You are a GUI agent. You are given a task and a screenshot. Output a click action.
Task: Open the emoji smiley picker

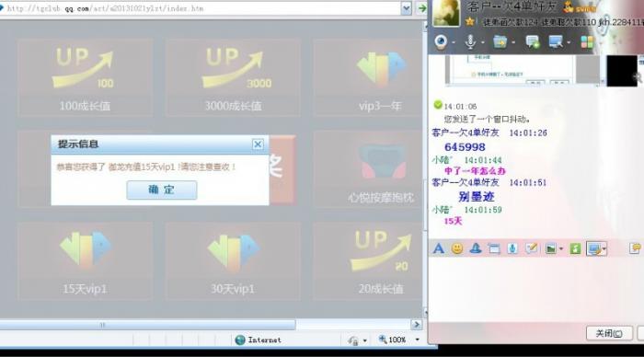[456, 248]
